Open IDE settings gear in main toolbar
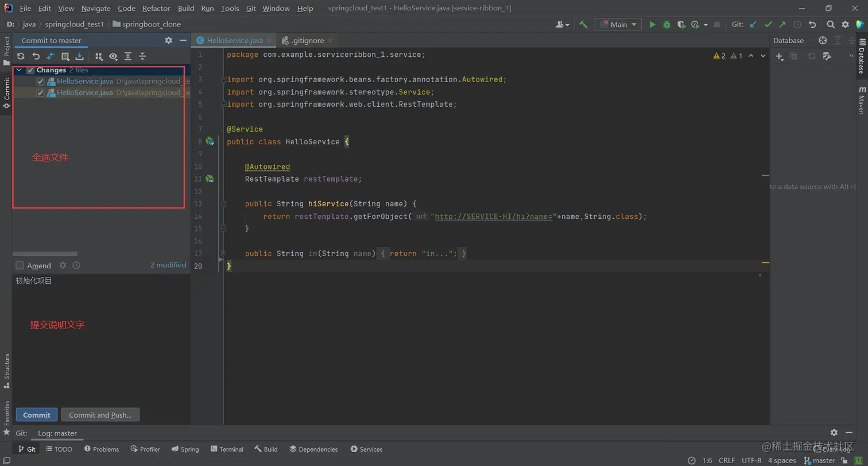The width and height of the screenshot is (868, 466). coord(845,24)
